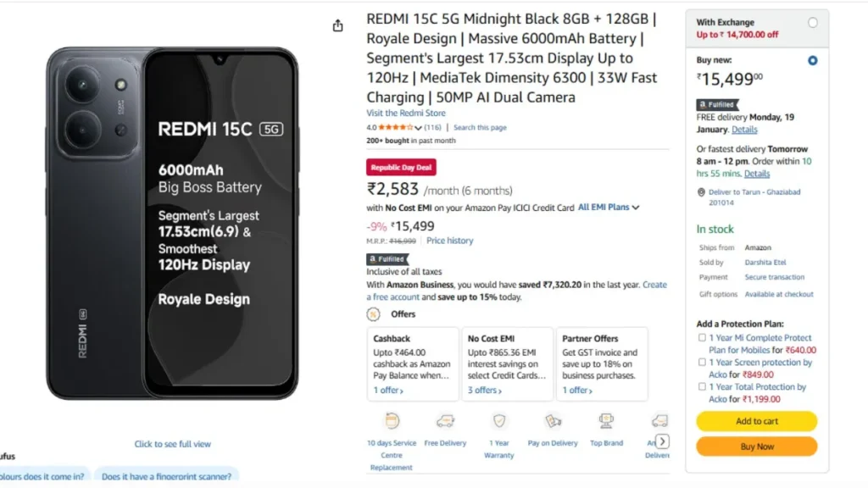Expand the star rating breakdown chevron

[418, 128]
